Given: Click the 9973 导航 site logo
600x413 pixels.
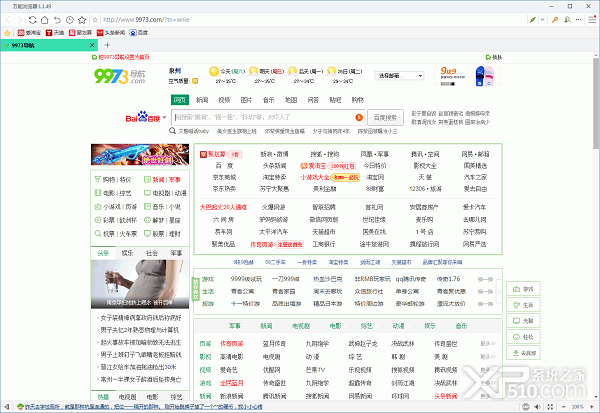Looking at the screenshot, I should tap(119, 76).
